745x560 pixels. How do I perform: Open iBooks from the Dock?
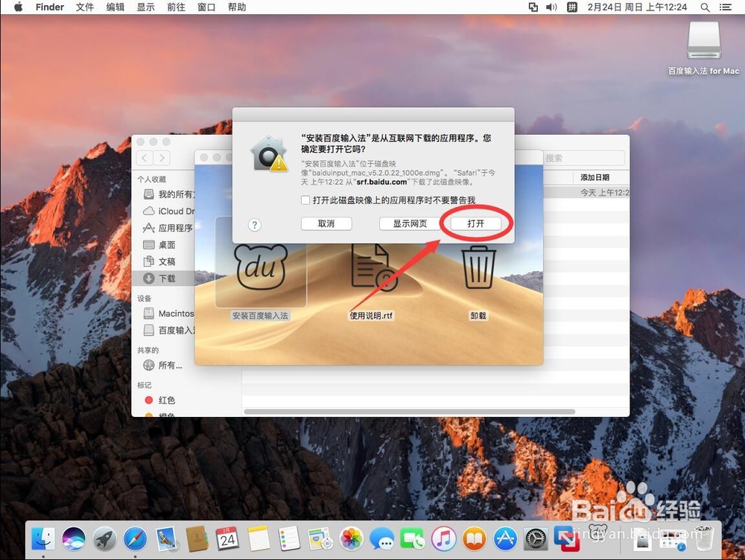point(474,539)
